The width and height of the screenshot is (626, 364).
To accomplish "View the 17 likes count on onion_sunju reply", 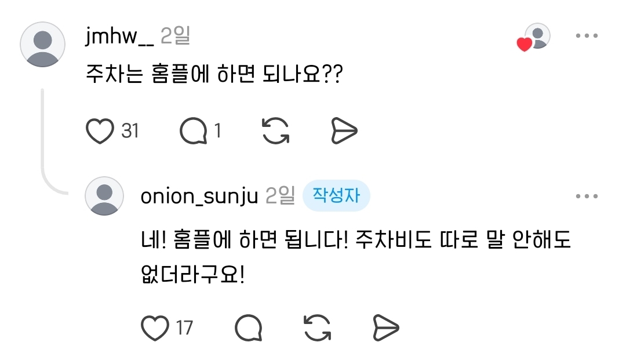I will [185, 328].
